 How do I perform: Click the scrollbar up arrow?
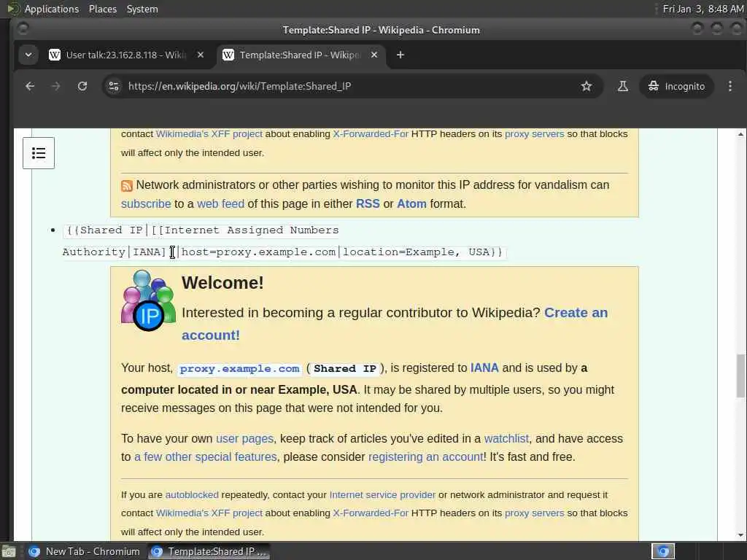pyautogui.click(x=740, y=134)
